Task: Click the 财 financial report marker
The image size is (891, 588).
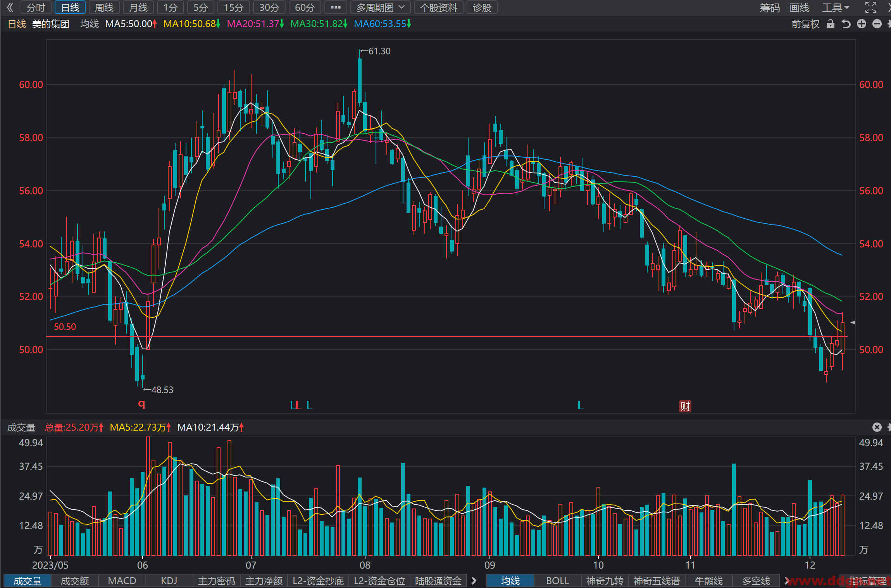Action: (x=685, y=406)
